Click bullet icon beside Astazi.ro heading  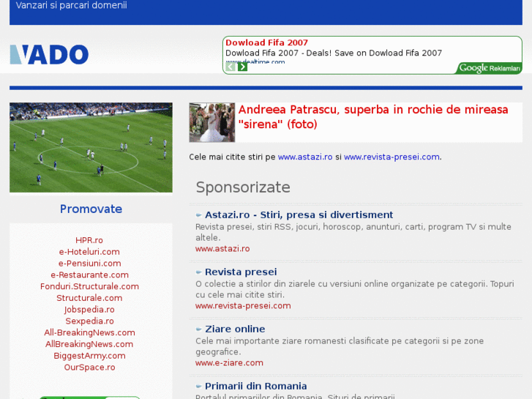coord(199,215)
